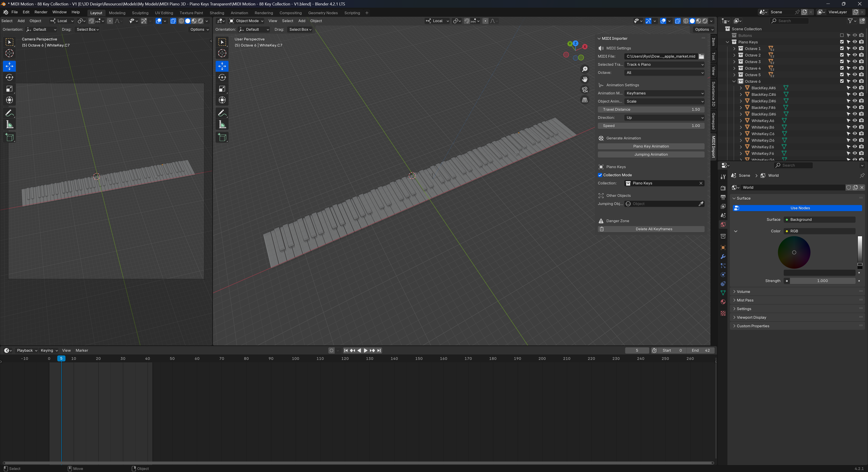
Task: Open the Keying popover in timeline
Action: tap(49, 351)
